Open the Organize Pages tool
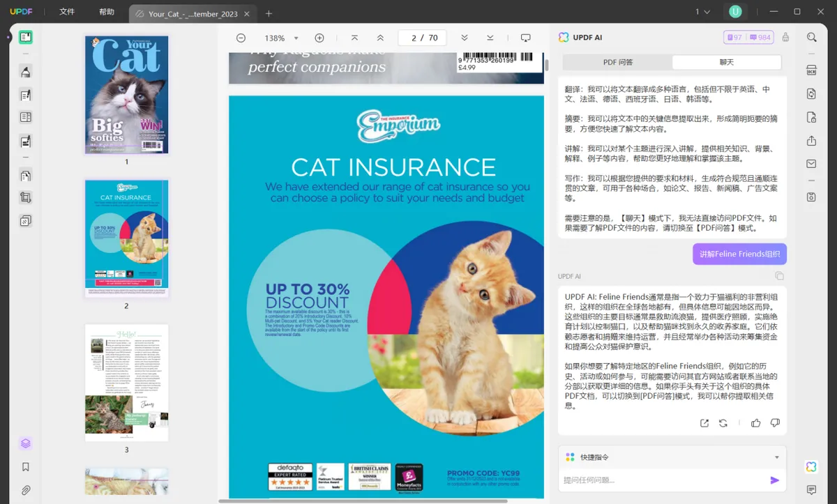Image resolution: width=837 pixels, height=504 pixels. point(26,175)
